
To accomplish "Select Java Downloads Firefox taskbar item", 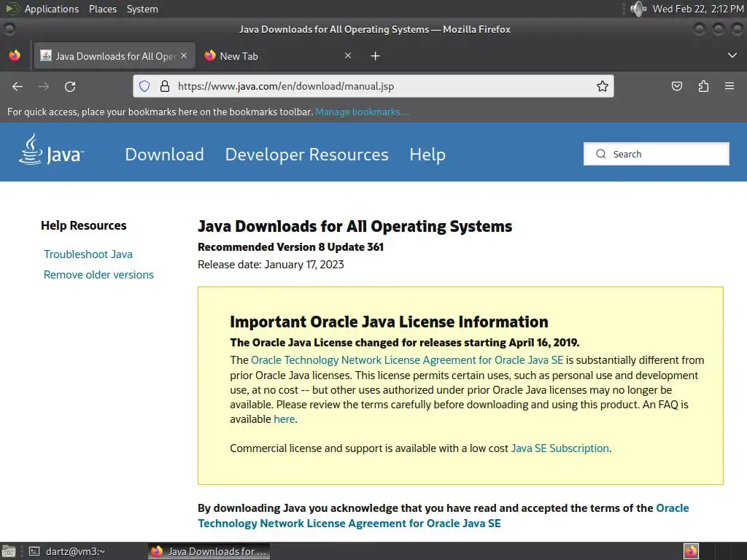I will tap(209, 551).
